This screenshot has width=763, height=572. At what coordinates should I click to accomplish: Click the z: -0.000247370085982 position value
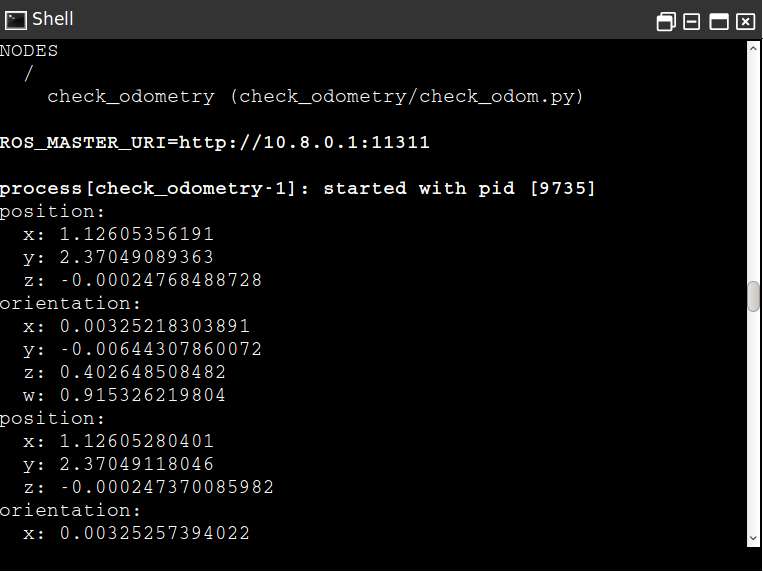click(x=149, y=487)
